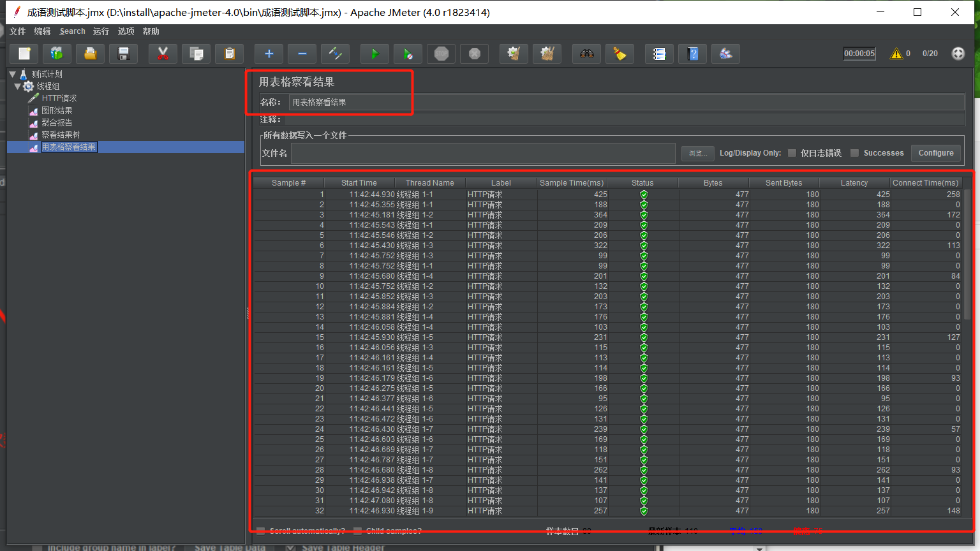Open tree search with binoculars icon
The height and width of the screenshot is (551, 980).
pyautogui.click(x=587, y=54)
